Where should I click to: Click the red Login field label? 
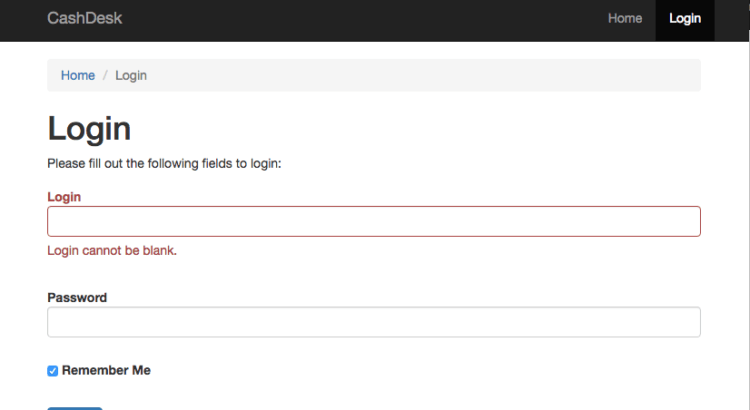[x=64, y=197]
